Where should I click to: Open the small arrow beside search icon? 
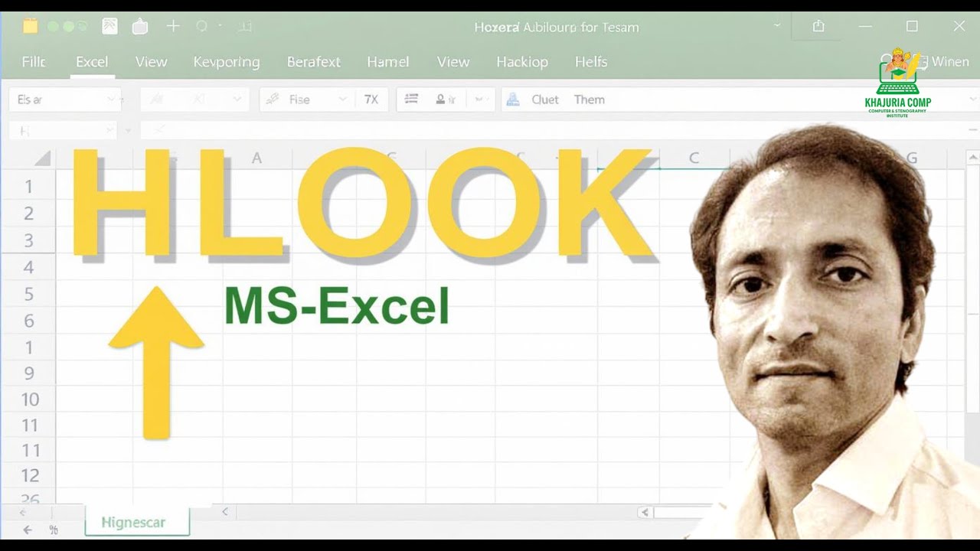pos(220,27)
